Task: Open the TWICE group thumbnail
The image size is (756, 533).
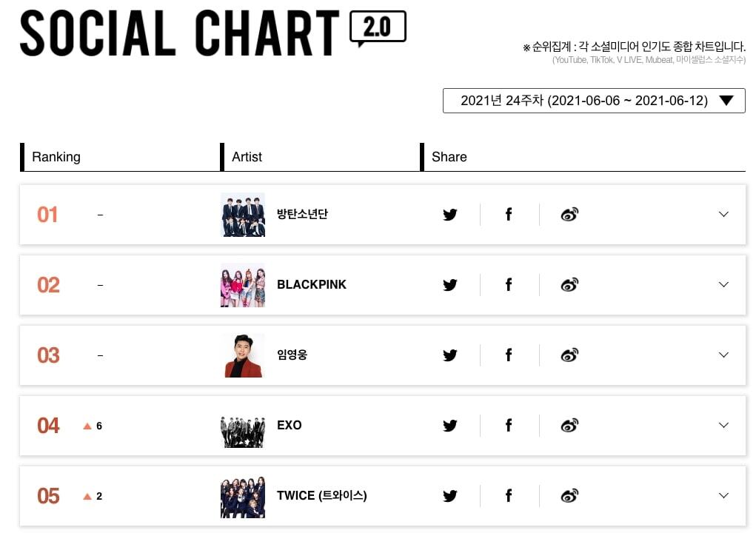Action: pos(243,496)
